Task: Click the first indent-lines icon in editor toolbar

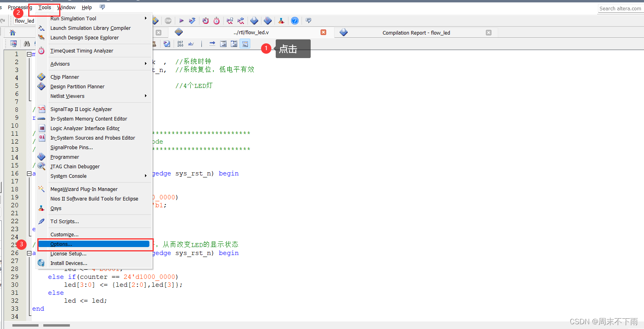Action: pos(223,44)
